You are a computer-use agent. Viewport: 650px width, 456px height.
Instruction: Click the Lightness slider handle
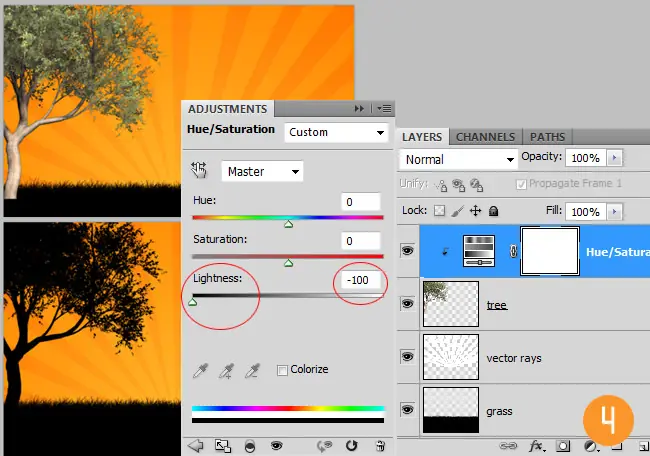[192, 302]
